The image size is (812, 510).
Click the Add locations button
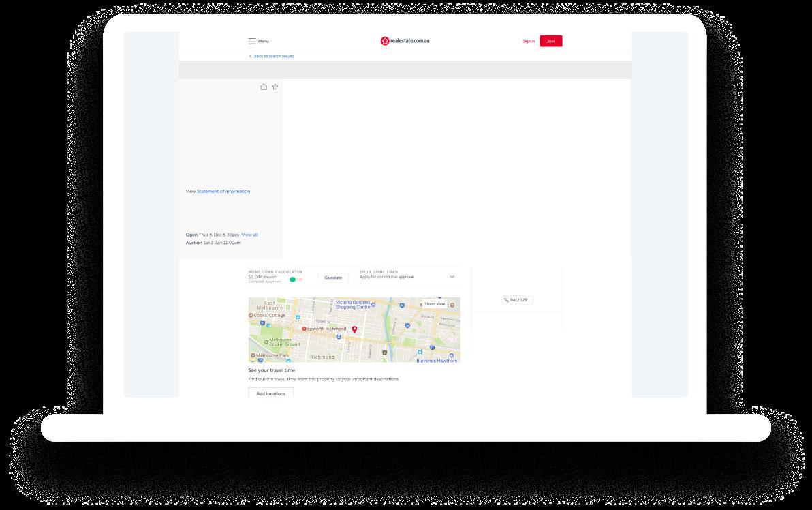271,393
